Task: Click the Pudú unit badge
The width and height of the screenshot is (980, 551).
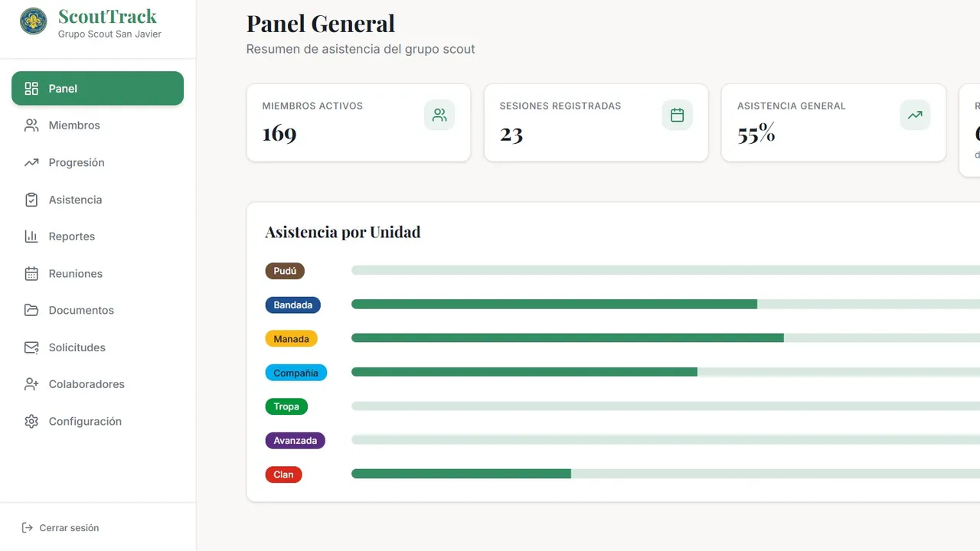Action: pos(285,271)
